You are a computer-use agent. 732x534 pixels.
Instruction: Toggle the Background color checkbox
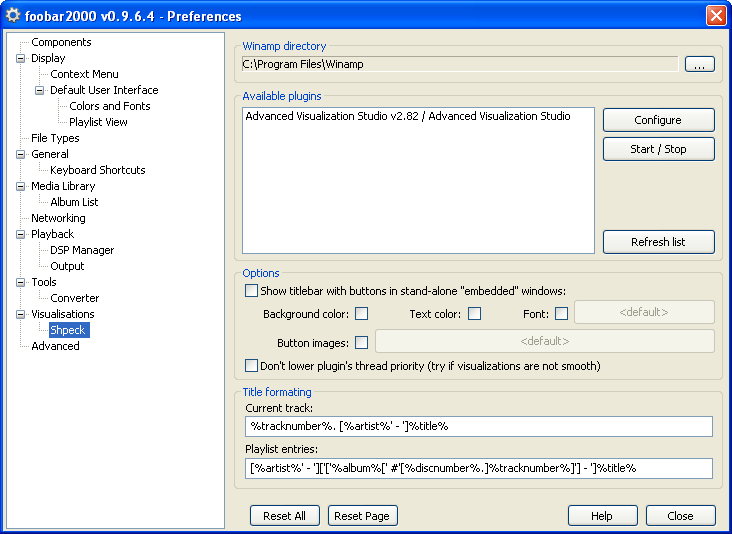(x=361, y=314)
